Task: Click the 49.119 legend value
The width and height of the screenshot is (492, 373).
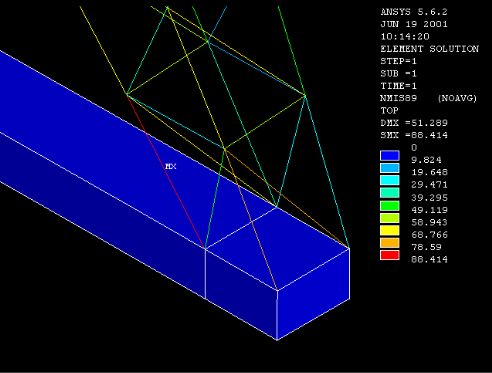Action: [x=429, y=210]
